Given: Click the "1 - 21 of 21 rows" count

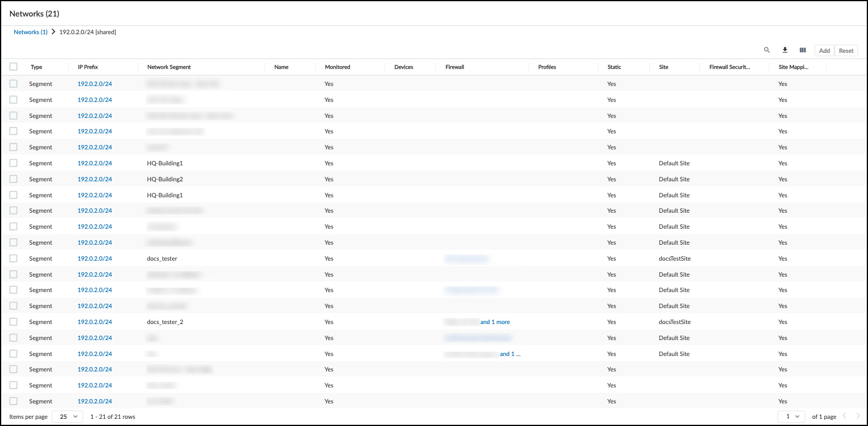Looking at the screenshot, I should click(112, 417).
